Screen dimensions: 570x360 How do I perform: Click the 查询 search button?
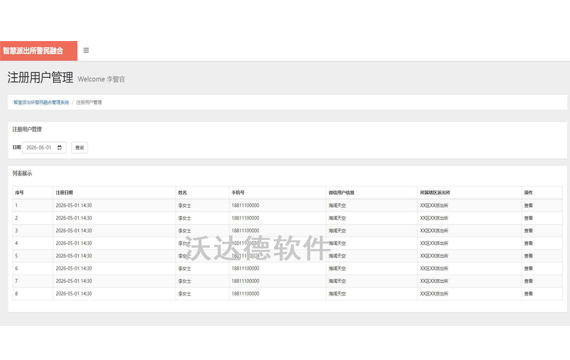click(79, 147)
